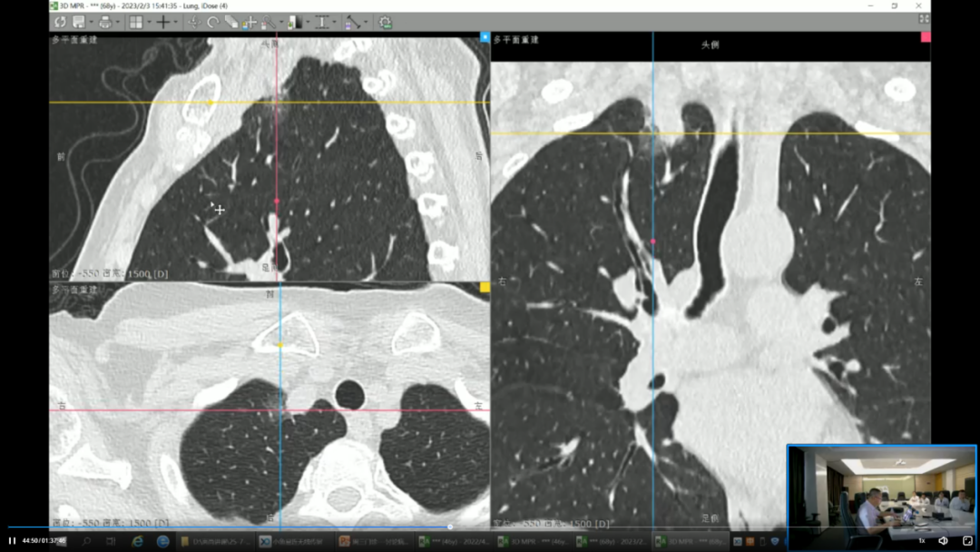The width and height of the screenshot is (980, 552).
Task: Toggle the yellow marker on axial view
Action: point(485,287)
